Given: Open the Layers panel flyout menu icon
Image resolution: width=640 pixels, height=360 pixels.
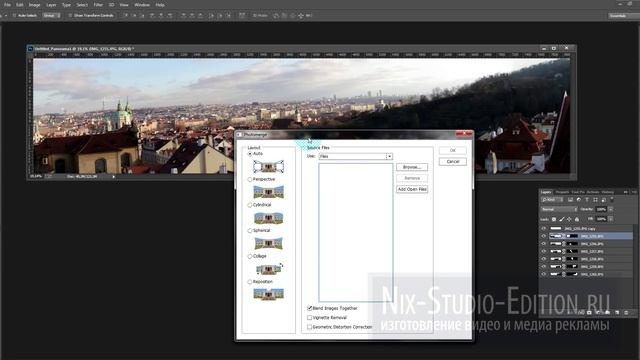Looking at the screenshot, I should (x=634, y=192).
